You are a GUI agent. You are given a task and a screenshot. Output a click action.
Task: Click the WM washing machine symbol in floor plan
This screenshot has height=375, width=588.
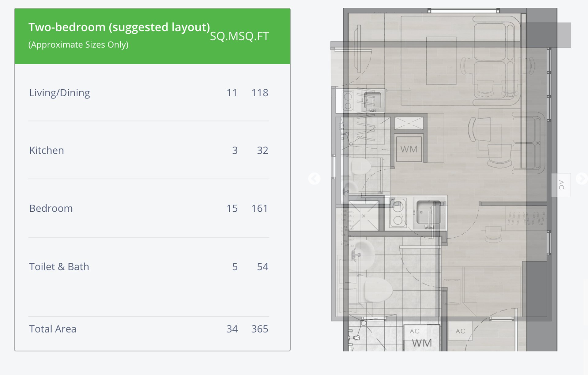click(409, 149)
